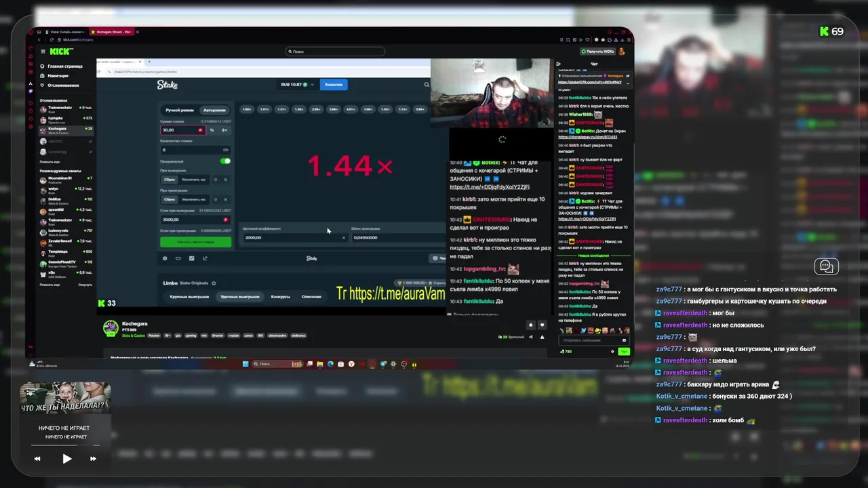Open the Trainwreckstv followed channel

66,108
